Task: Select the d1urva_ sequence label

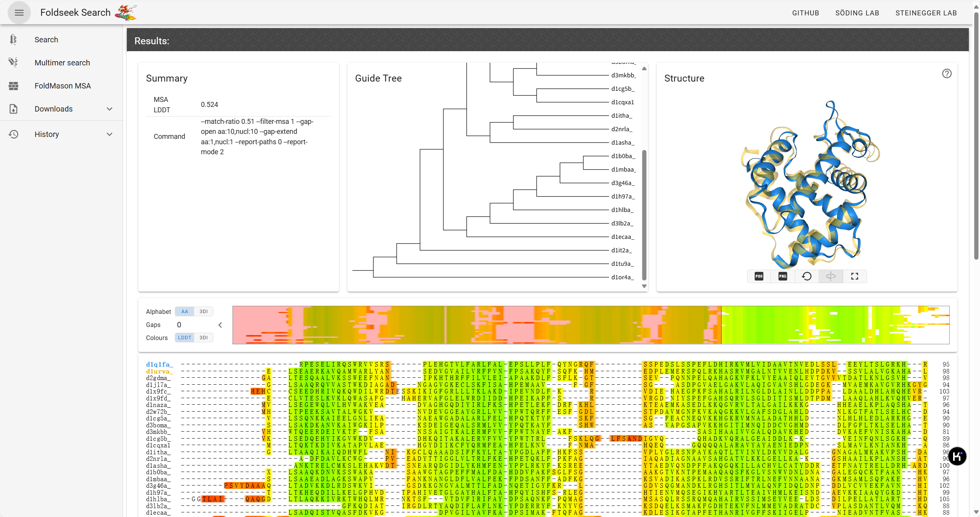Action: tap(159, 371)
